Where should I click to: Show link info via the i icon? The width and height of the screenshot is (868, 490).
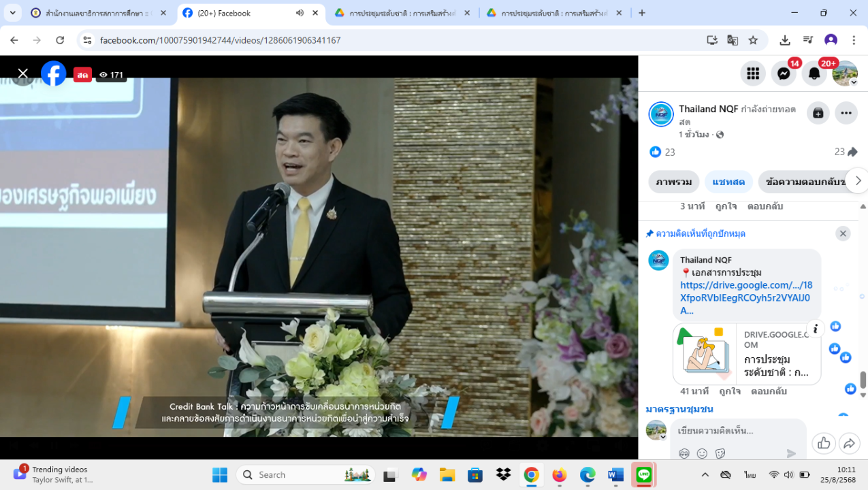click(815, 329)
